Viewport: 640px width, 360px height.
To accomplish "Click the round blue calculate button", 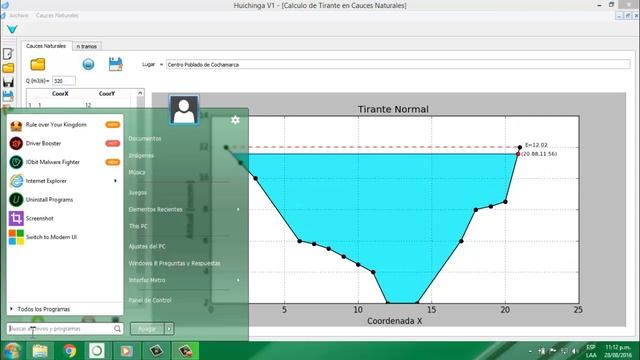I will [x=88, y=64].
